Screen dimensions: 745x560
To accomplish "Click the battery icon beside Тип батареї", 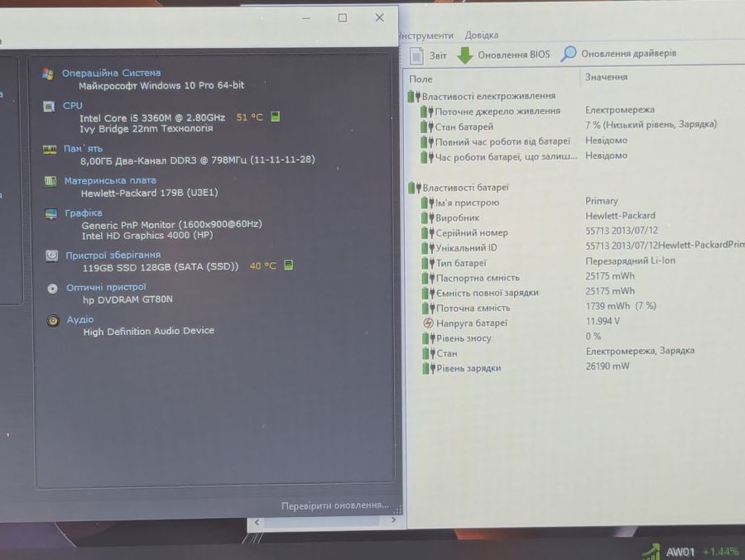I will pyautogui.click(x=428, y=263).
